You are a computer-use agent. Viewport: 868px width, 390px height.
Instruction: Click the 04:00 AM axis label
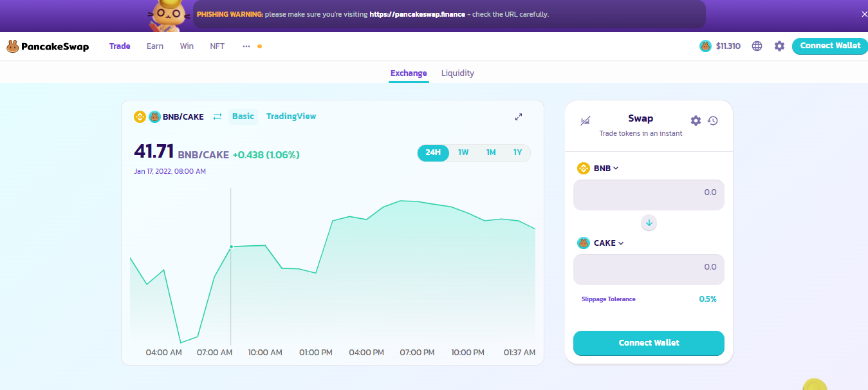click(x=163, y=353)
